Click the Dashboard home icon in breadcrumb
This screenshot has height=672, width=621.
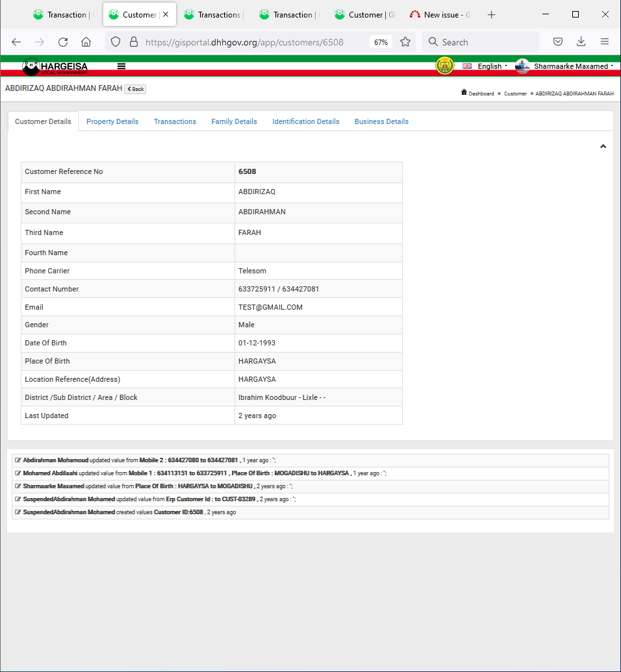click(464, 92)
